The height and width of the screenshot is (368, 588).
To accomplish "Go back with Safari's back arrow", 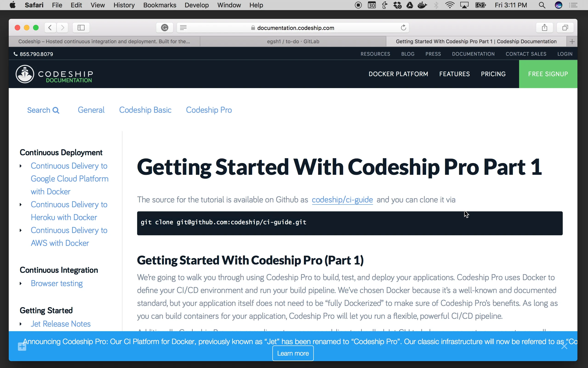I will pyautogui.click(x=50, y=28).
